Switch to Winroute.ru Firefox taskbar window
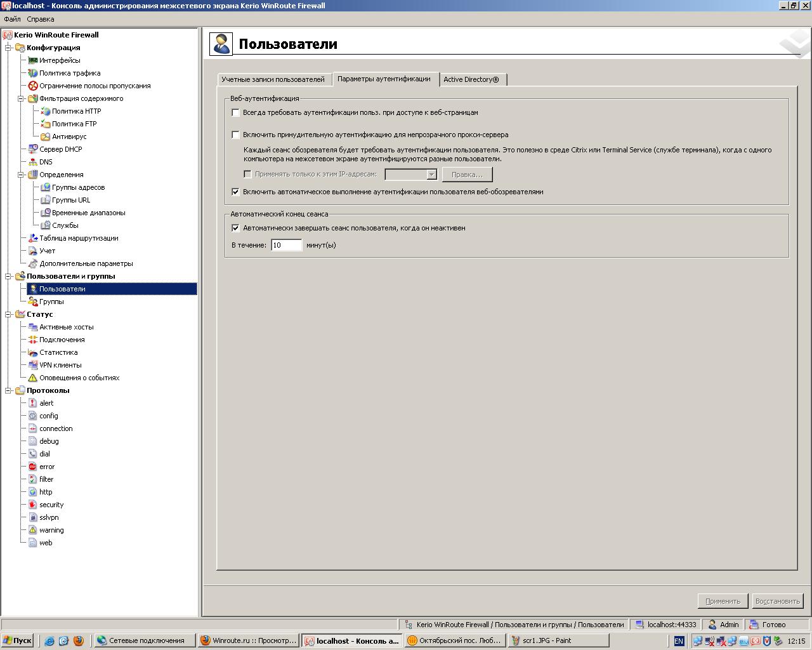 (x=248, y=640)
